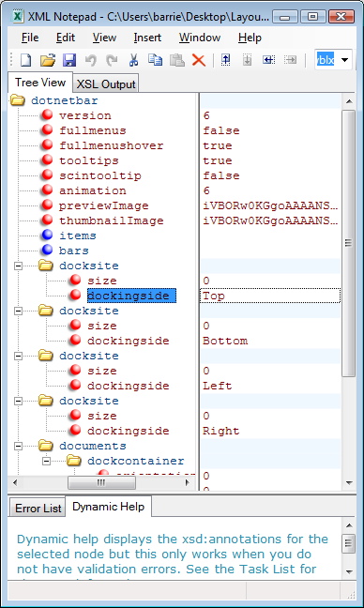Open the Window menu

[x=200, y=38]
